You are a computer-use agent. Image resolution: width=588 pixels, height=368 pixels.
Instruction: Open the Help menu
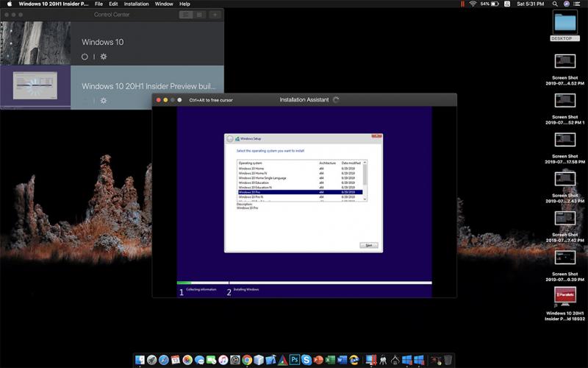pyautogui.click(x=184, y=4)
